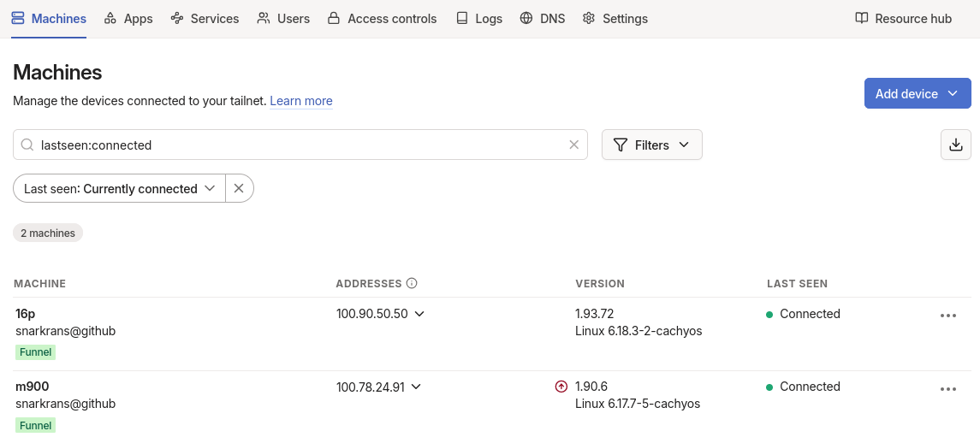Open the three-dot menu for 16p
The height and width of the screenshot is (443, 980).
coord(947,316)
